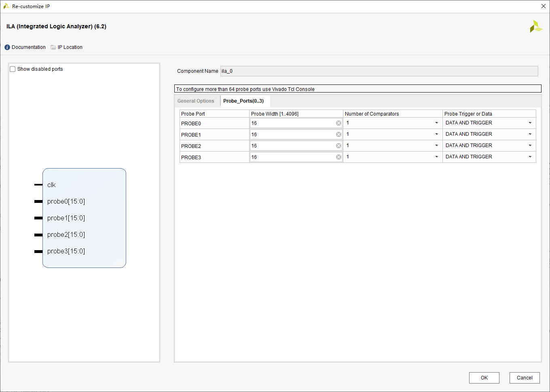Open the IP Location link
The height and width of the screenshot is (392, 550).
[70, 47]
